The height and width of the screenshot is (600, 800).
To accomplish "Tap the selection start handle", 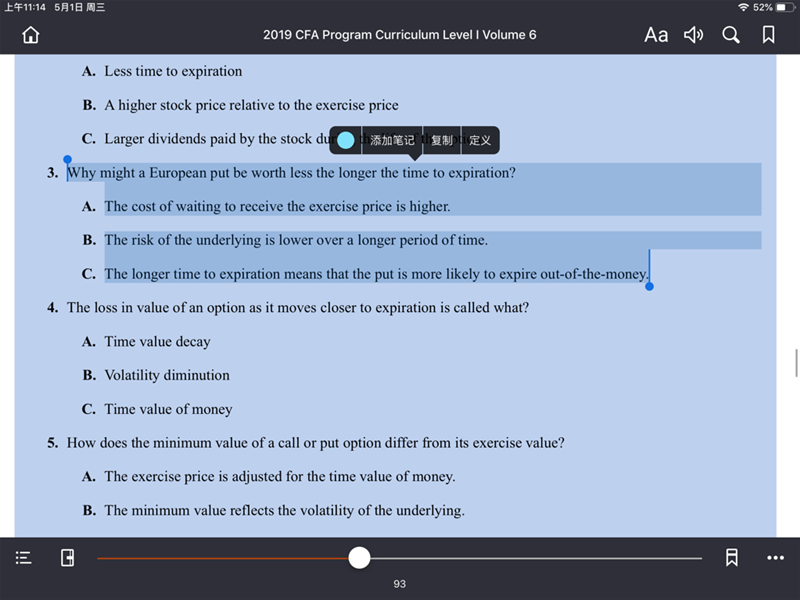I will [67, 160].
